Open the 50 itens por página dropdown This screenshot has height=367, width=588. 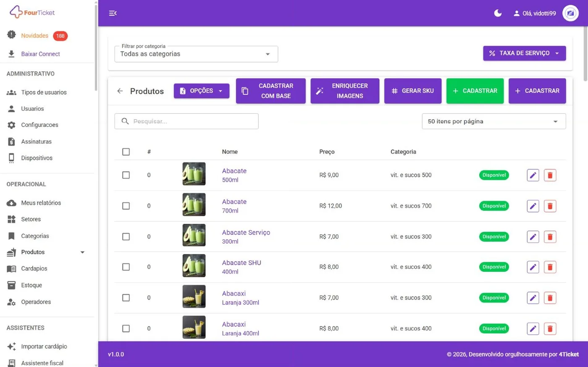[x=493, y=121]
